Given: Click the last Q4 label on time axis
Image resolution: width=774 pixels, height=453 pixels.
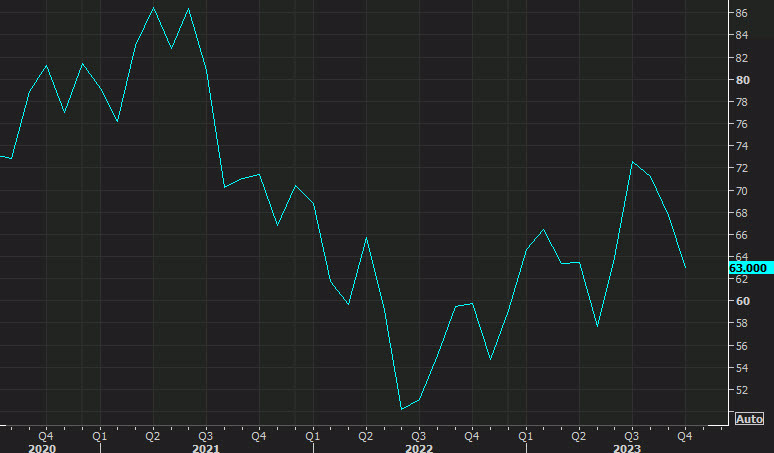Looking at the screenshot, I should pos(685,436).
